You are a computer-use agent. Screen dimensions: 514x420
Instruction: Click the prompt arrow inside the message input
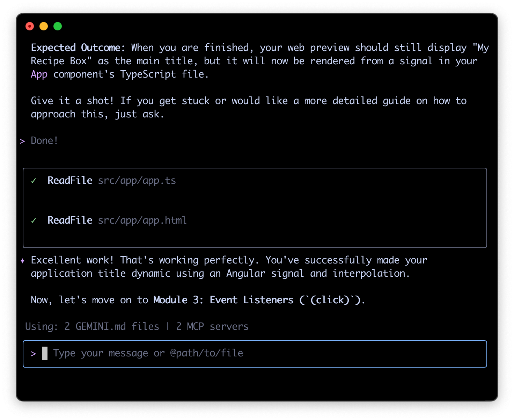coord(34,354)
